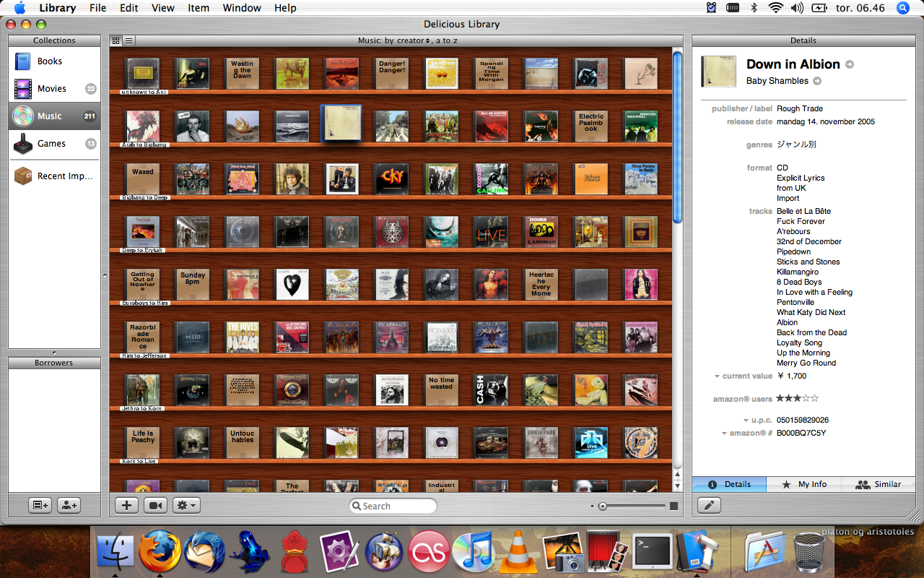Click the shelf vertical scrollbar thumb

click(x=677, y=137)
